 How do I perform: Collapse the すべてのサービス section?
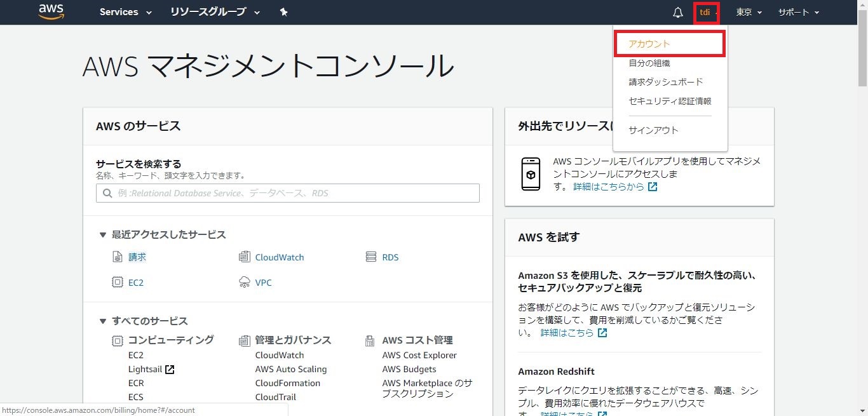click(102, 321)
